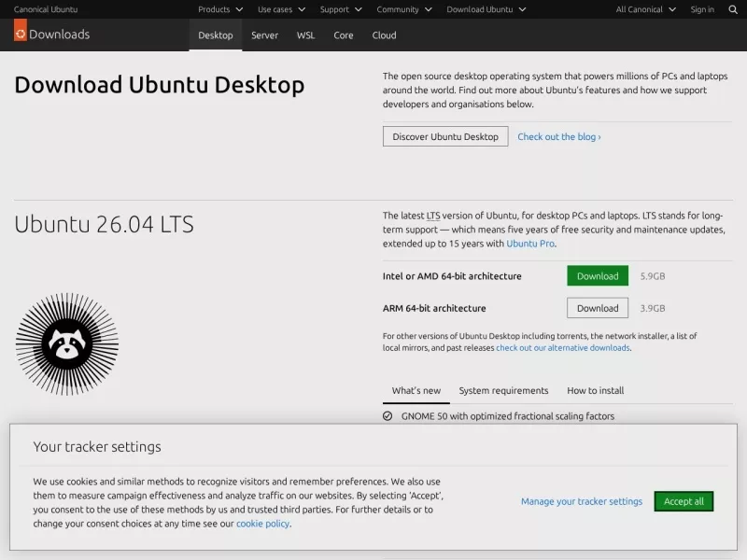
Task: Click the Canonical Ubuntu brand link
Action: (46, 9)
